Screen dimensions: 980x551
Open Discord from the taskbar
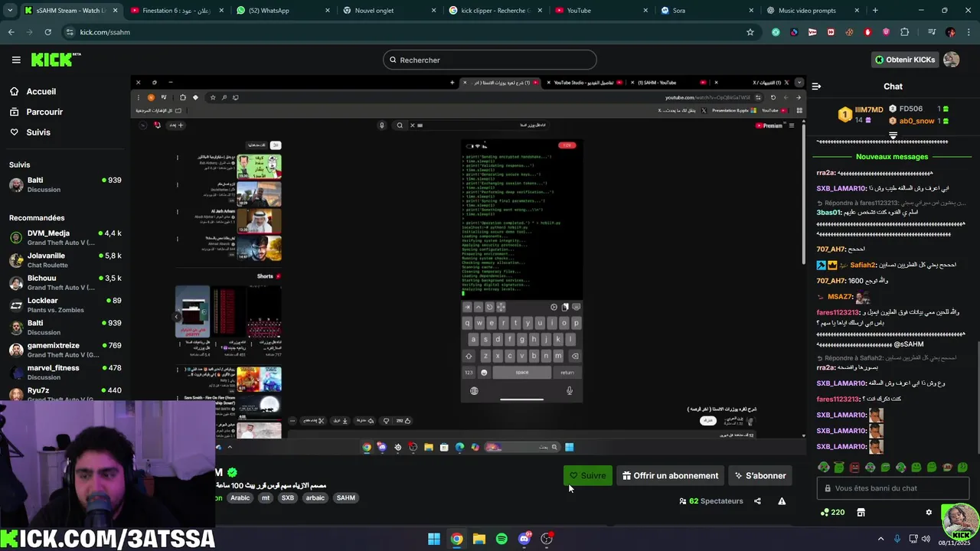524,539
